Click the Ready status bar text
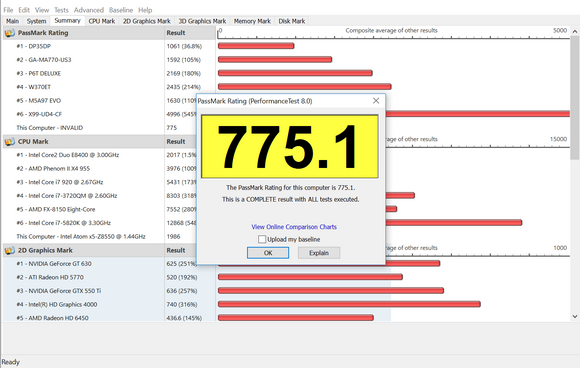580x368 pixels. 11,362
